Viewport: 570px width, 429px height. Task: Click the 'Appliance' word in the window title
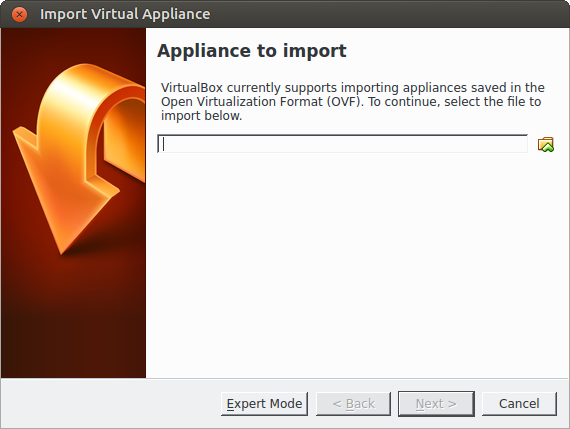point(176,14)
